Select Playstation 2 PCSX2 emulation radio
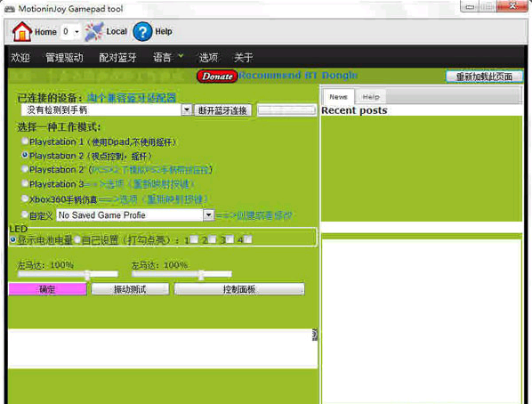 tap(24, 169)
